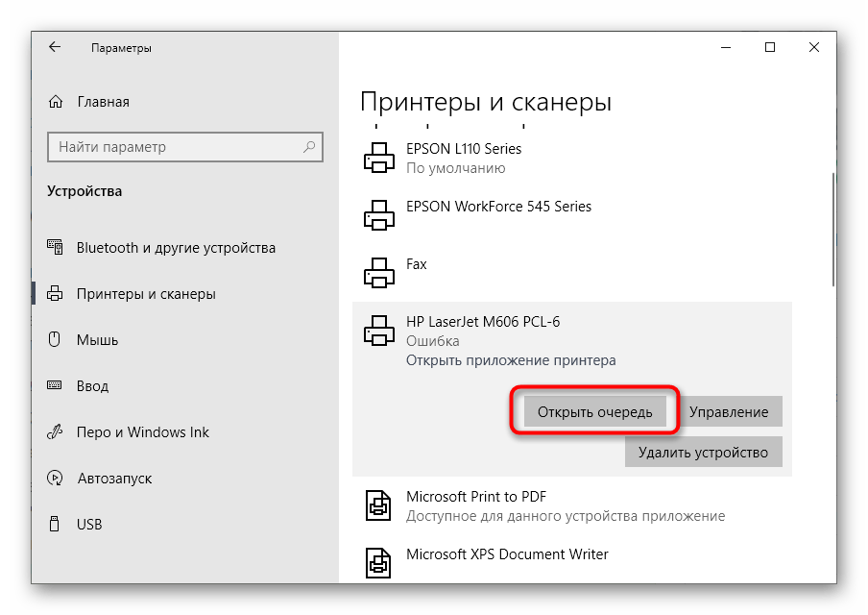
Task: Select the USB icon in sidebar
Action: [53, 524]
